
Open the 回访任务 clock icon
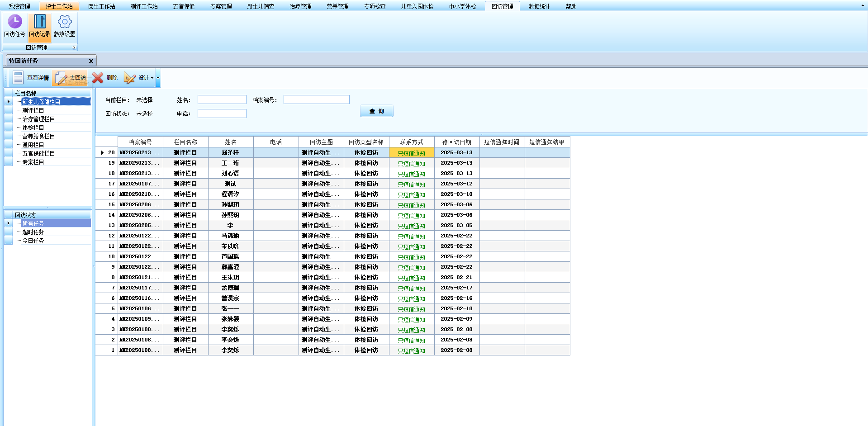click(x=15, y=26)
